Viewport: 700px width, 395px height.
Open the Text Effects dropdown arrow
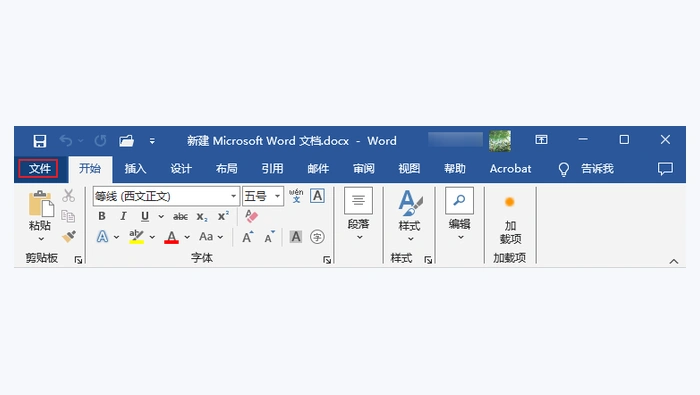[117, 237]
